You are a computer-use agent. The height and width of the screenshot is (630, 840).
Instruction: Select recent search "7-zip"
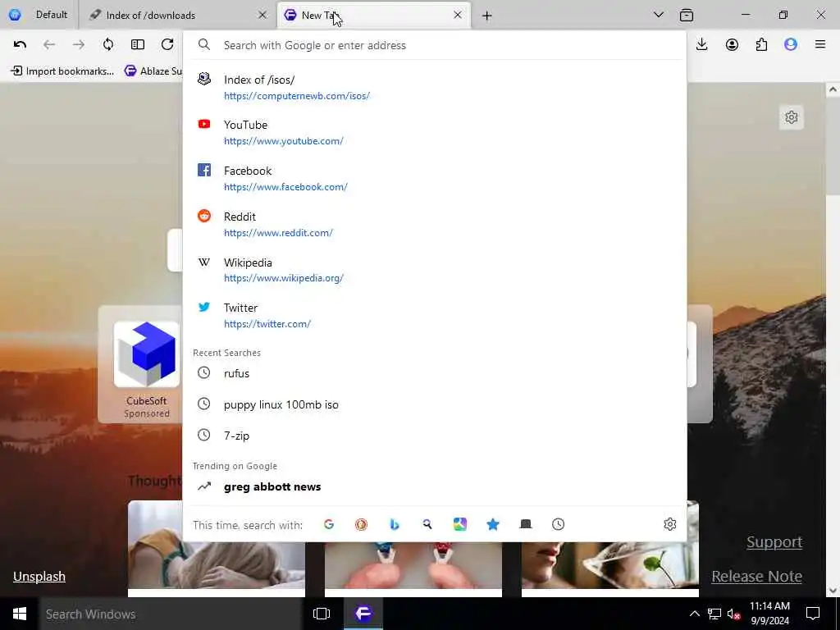435,436
